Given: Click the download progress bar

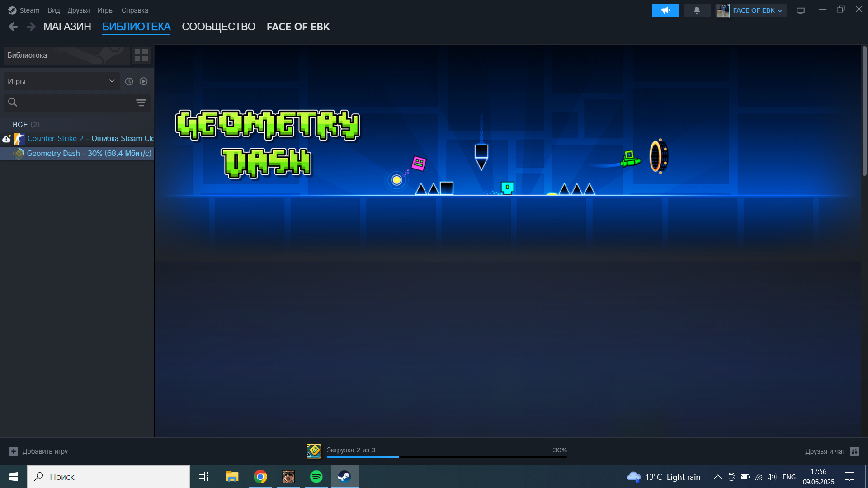Looking at the screenshot, I should tap(447, 457).
